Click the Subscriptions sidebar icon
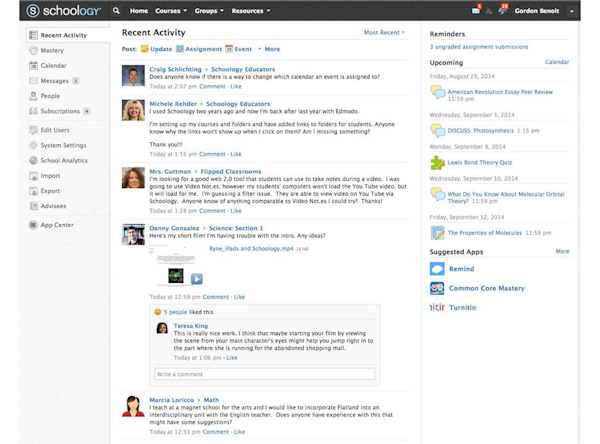Image resolution: width=600 pixels, height=444 pixels. click(33, 111)
